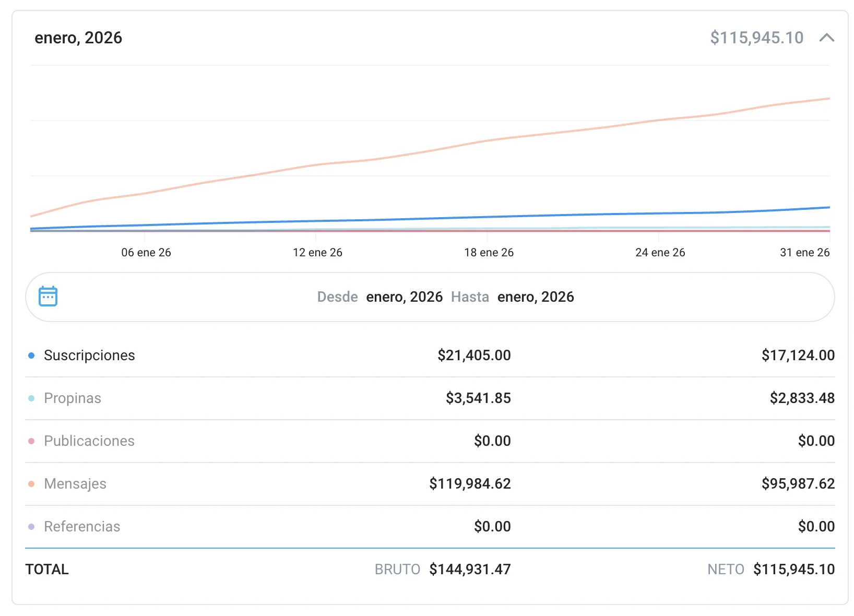Toggle the Referencias series purple dot

31,527
